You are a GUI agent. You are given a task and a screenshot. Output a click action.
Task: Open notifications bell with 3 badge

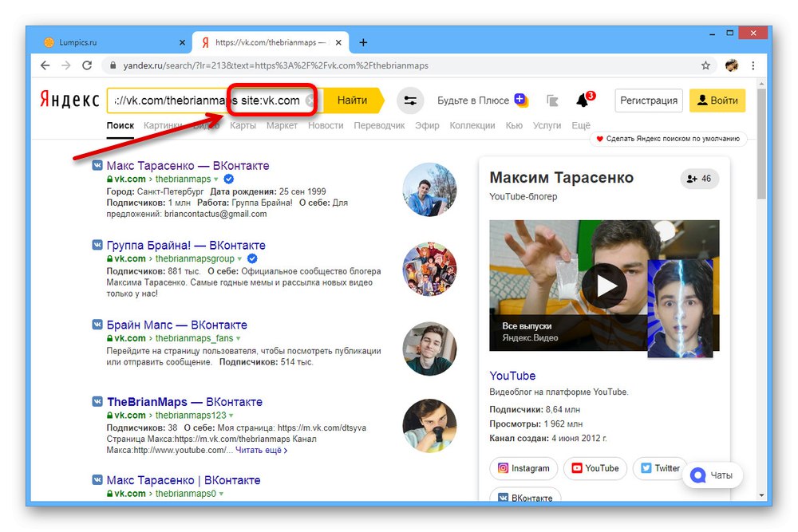(x=584, y=100)
